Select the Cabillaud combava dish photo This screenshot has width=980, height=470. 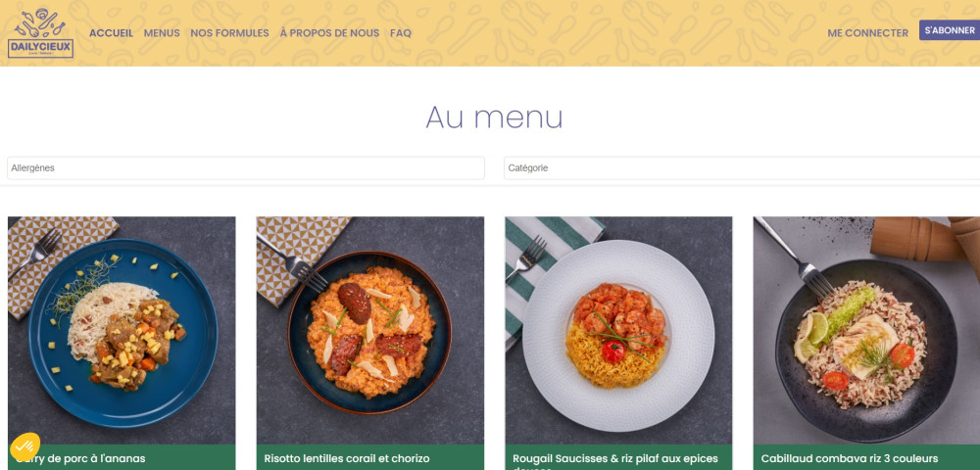click(867, 330)
